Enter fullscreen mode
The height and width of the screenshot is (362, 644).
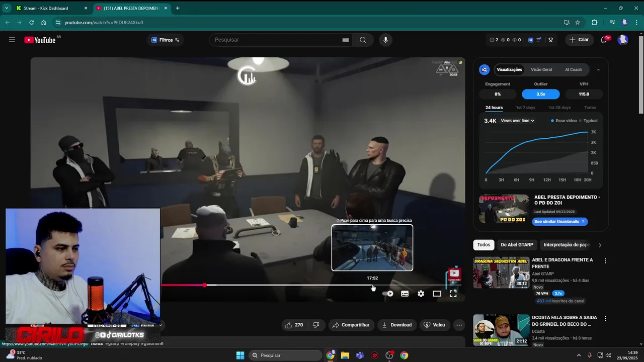(x=453, y=294)
